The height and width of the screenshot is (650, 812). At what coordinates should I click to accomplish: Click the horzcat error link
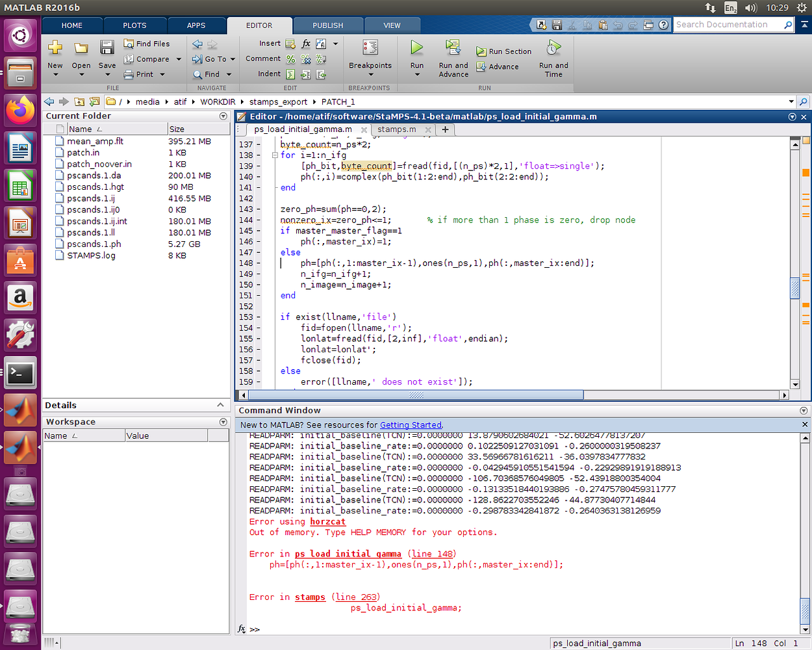pos(327,521)
